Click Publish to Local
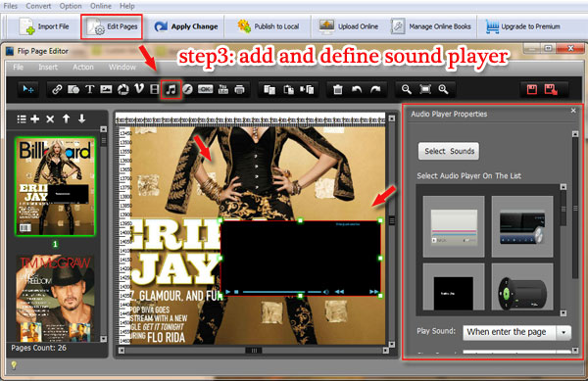The image size is (588, 381). 269,26
